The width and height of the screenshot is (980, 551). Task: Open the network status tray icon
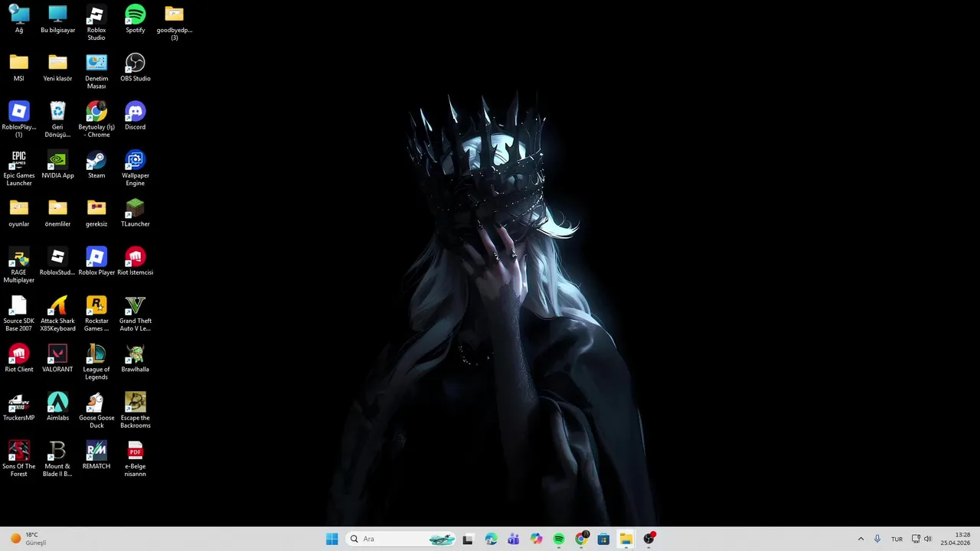(x=916, y=539)
